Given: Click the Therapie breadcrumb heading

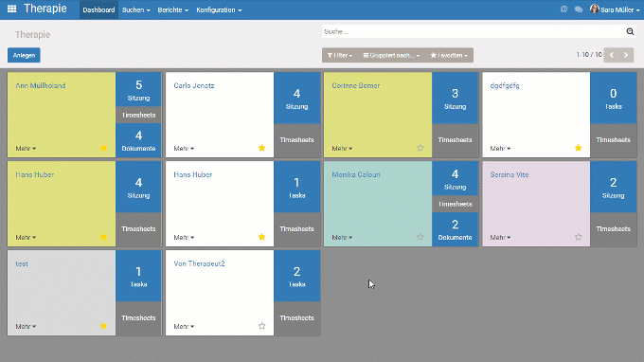Looking at the screenshot, I should (32, 34).
